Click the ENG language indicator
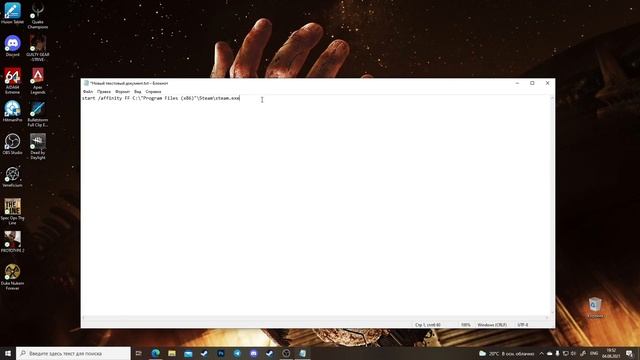 click(x=594, y=353)
